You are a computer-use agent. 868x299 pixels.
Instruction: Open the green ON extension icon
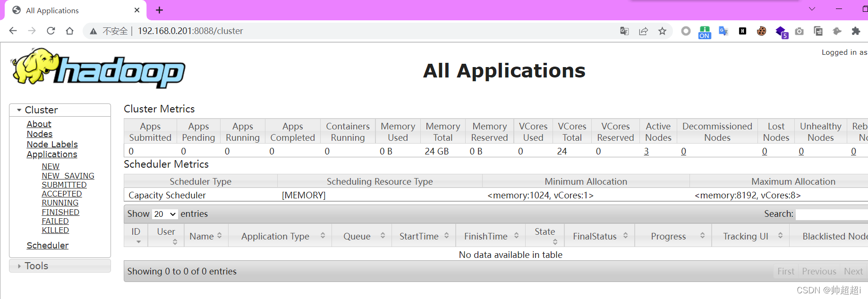[x=705, y=32]
